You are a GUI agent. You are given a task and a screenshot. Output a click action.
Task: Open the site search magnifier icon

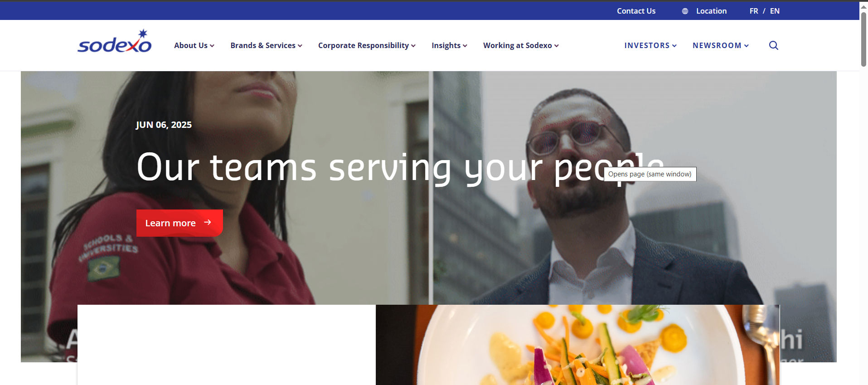click(x=774, y=45)
